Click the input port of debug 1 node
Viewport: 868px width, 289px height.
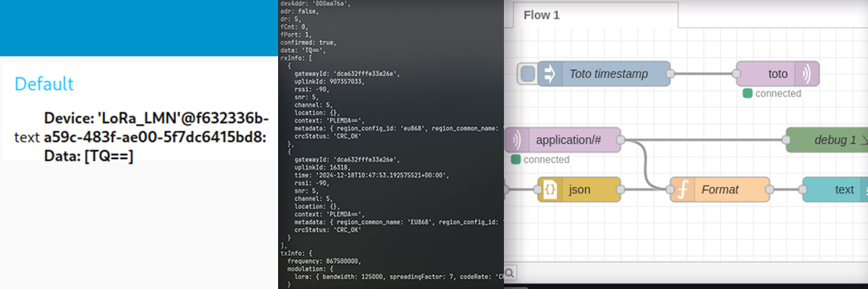[787, 140]
